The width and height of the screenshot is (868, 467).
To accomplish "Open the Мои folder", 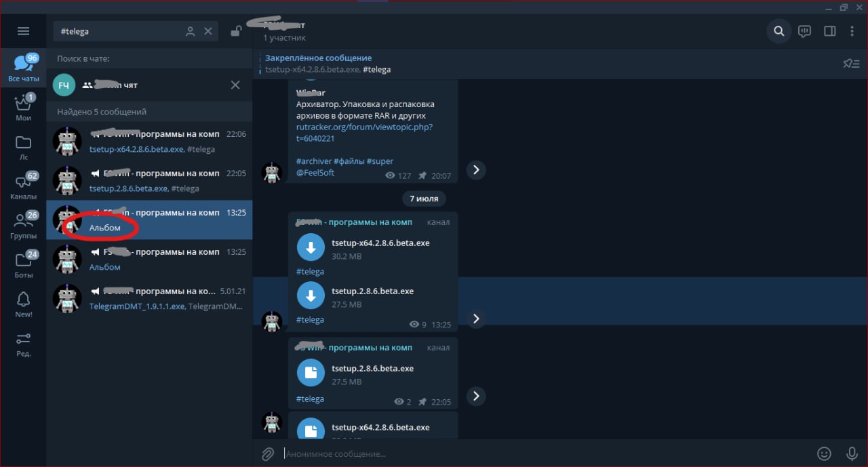I will [24, 108].
